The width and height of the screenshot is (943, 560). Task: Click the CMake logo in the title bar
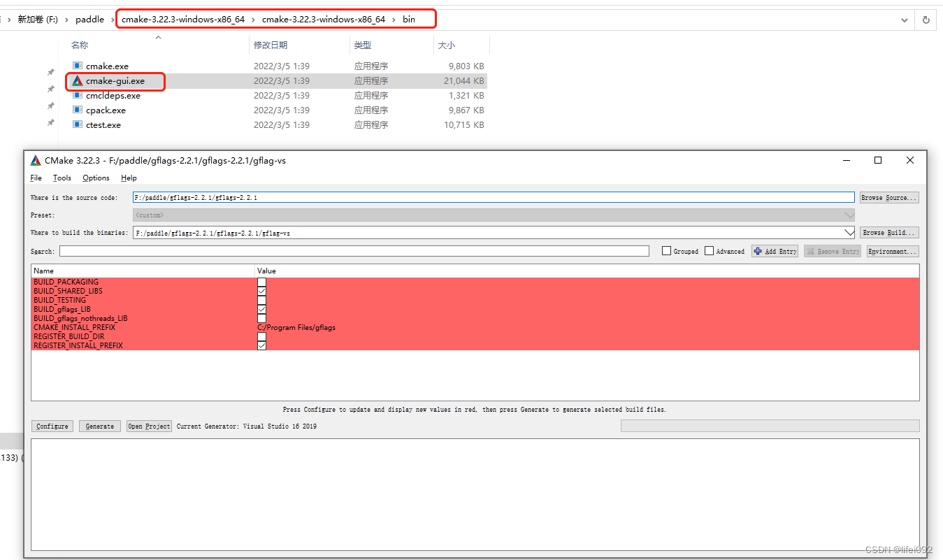click(x=36, y=160)
